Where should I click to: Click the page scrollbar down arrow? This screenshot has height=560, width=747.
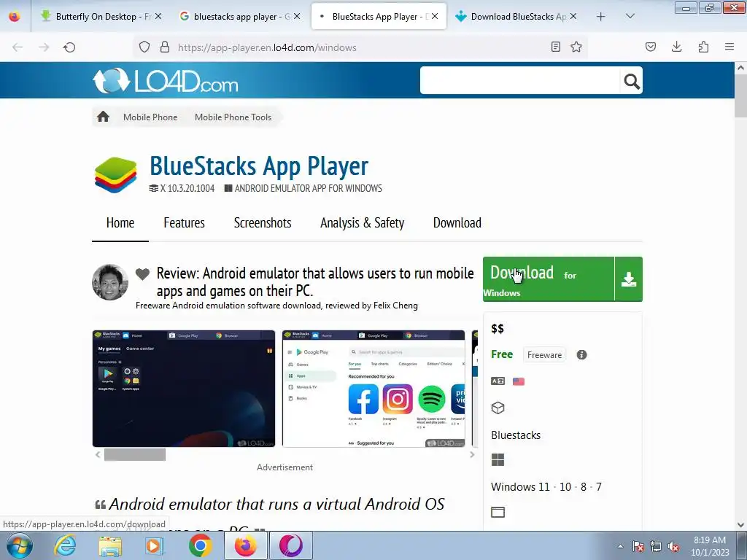[x=741, y=525]
